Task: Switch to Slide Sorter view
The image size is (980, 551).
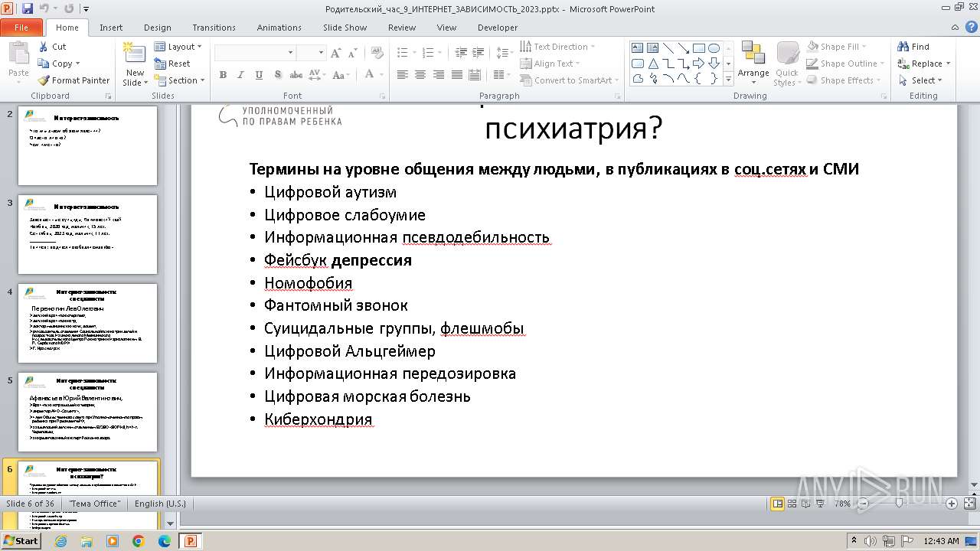Action: point(792,504)
